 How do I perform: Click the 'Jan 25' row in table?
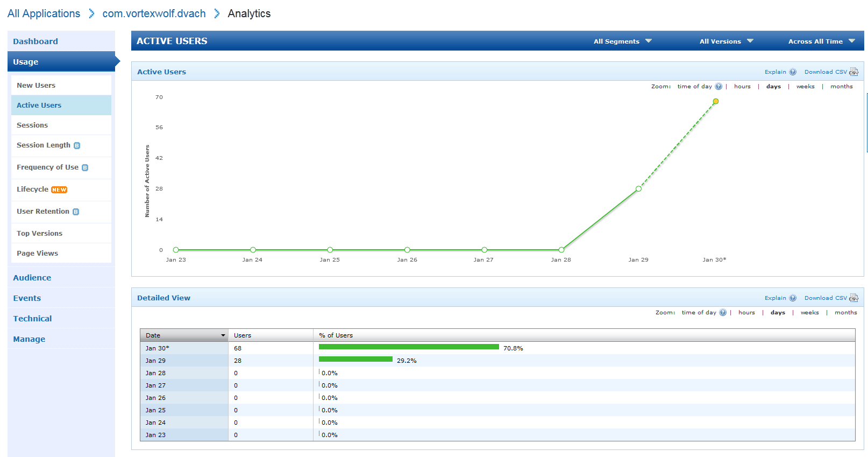(497, 410)
